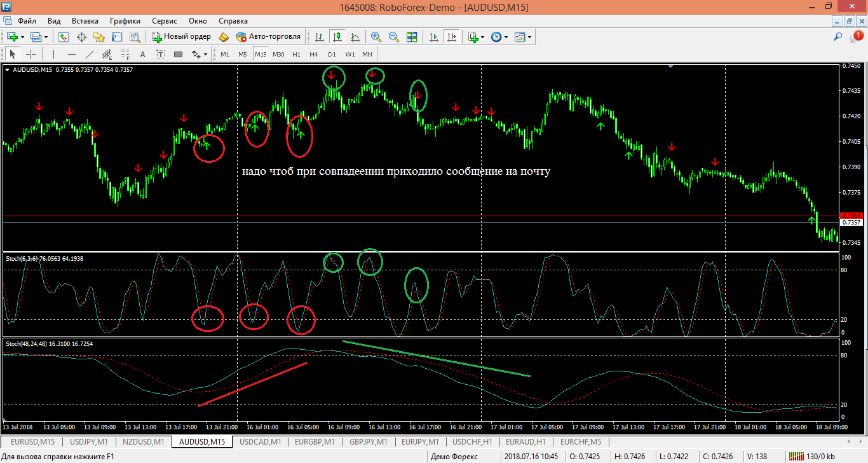Select the Equidistant Channel tool
This screenshot has height=463, width=868.
tap(107, 54)
